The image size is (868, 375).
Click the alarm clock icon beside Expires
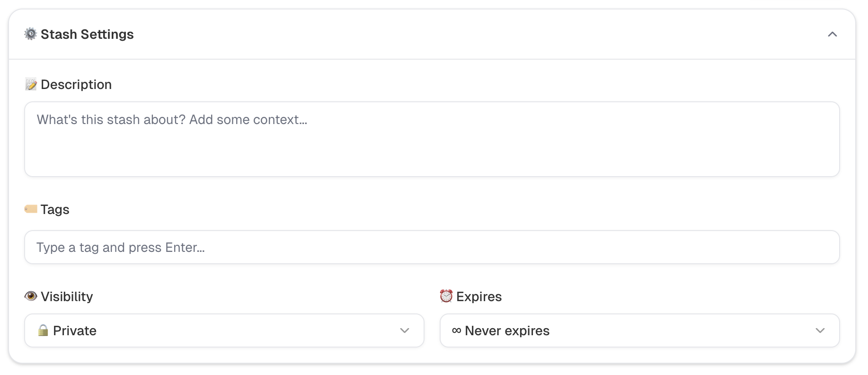[446, 296]
